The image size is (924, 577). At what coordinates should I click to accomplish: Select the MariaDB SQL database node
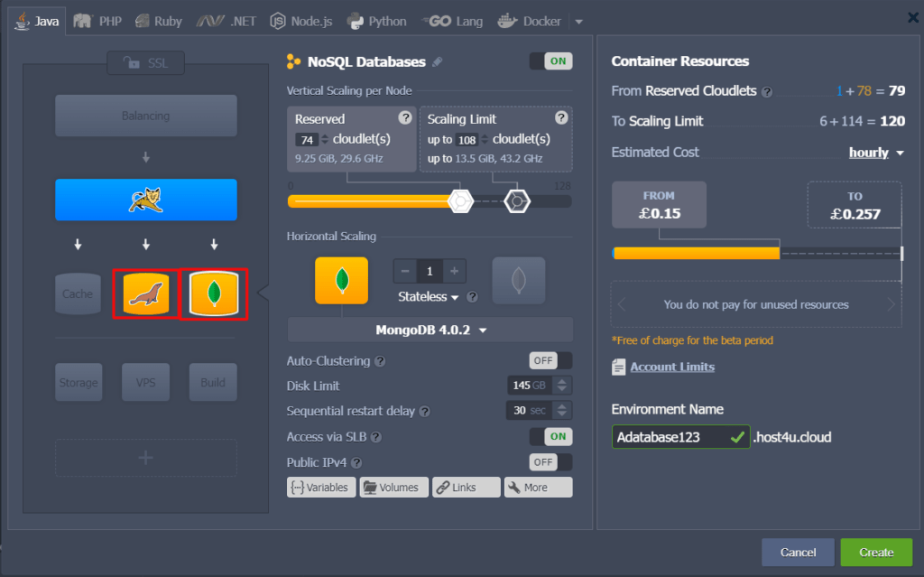click(x=145, y=293)
